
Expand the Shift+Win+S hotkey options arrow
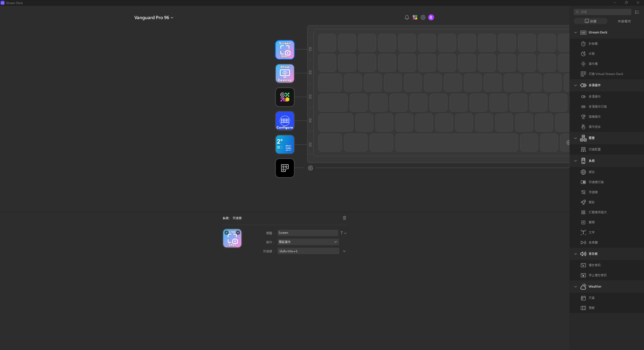pos(344,251)
